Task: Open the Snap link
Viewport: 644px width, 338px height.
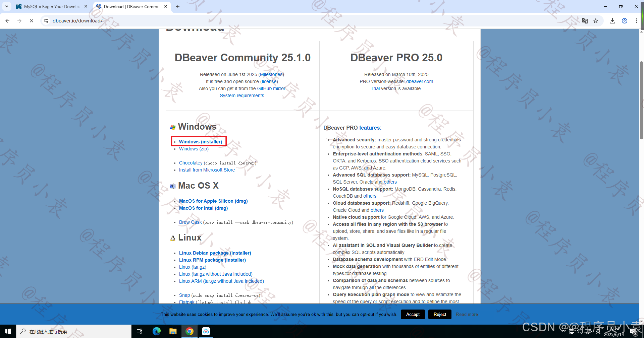Action: point(184,295)
